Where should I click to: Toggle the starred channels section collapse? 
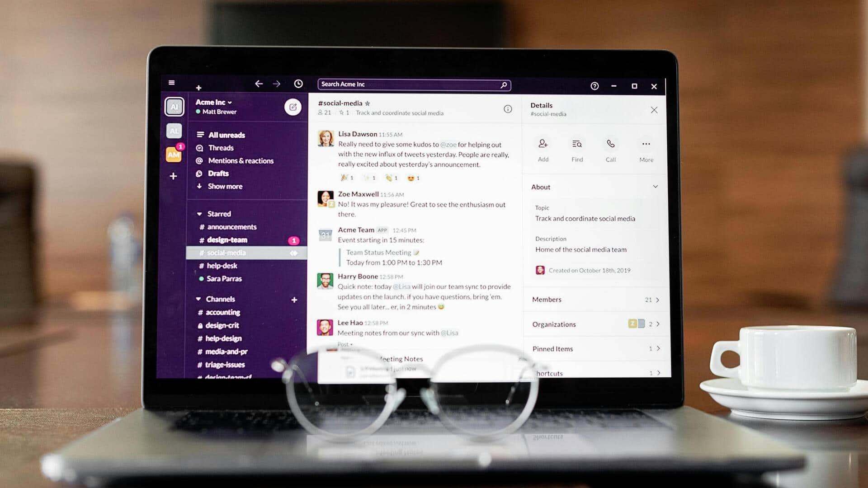(200, 214)
